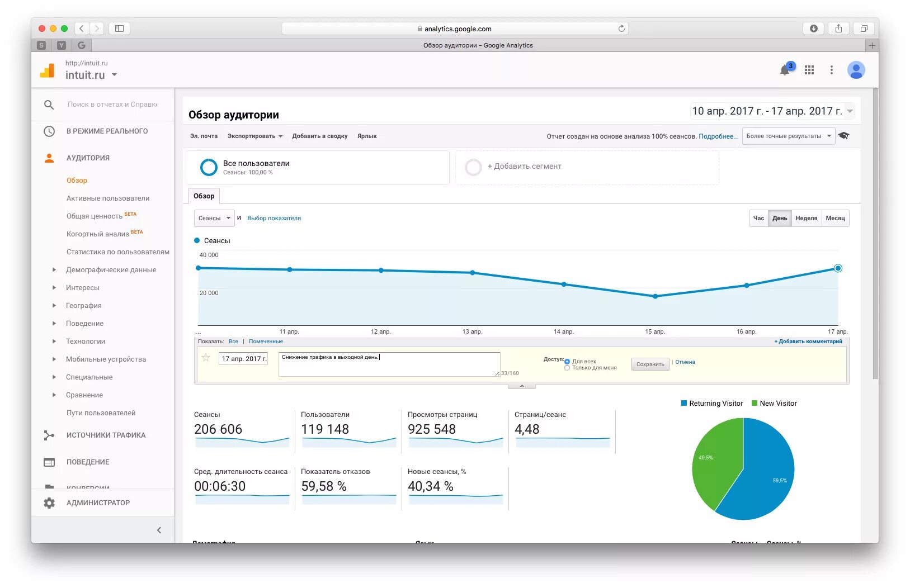Switch chart granularity to Неделя
910x588 pixels.
[806, 219]
